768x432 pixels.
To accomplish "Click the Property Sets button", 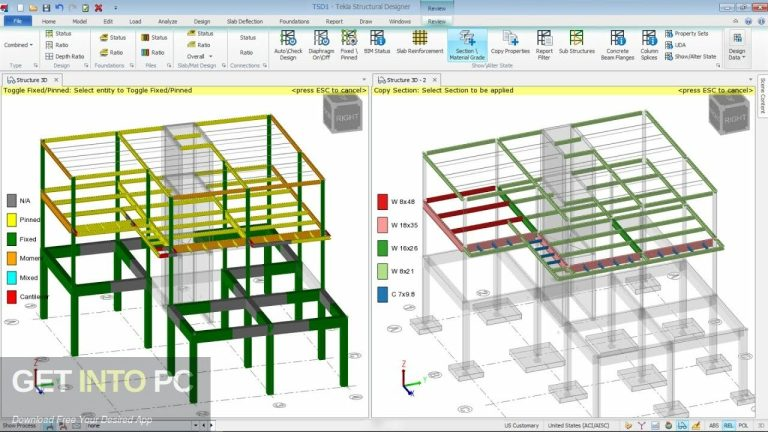I will coord(687,33).
